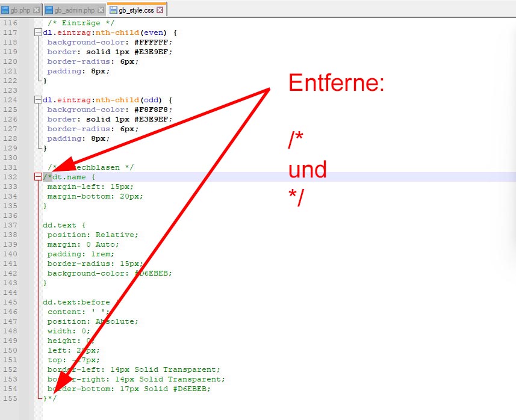Click 'padding: 1rem;' on line 140

coord(81,255)
